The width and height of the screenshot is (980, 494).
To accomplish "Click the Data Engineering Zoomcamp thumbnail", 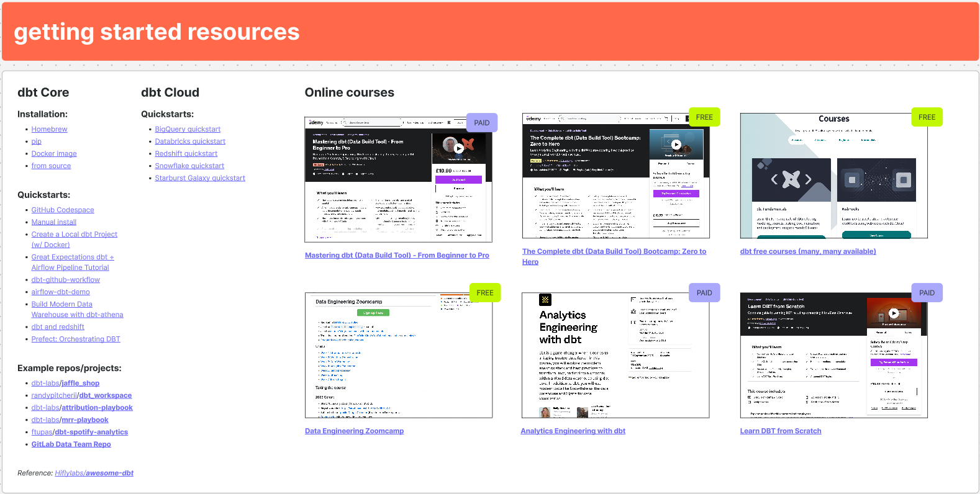I will point(398,355).
